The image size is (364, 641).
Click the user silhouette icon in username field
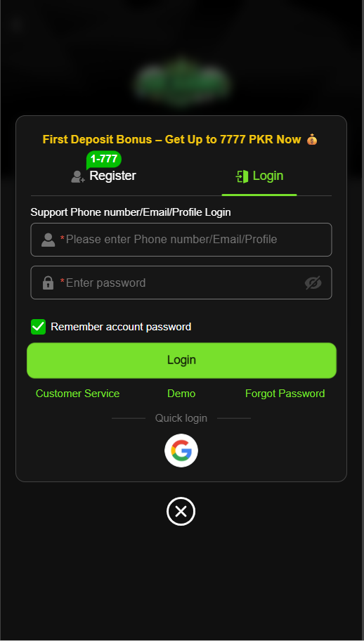(x=48, y=240)
